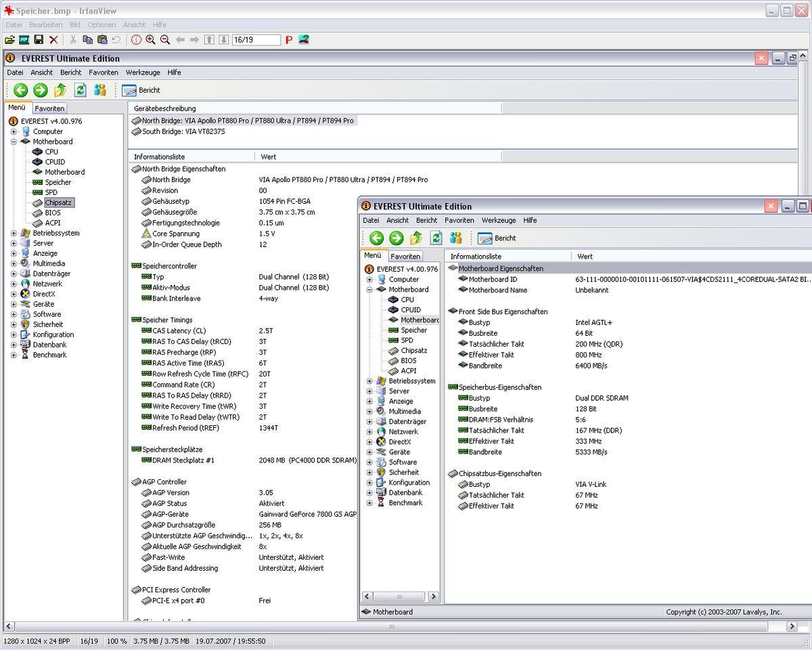This screenshot has height=650, width=812.
Task: Save the image with IrfanView's floppy icon
Action: (39, 40)
